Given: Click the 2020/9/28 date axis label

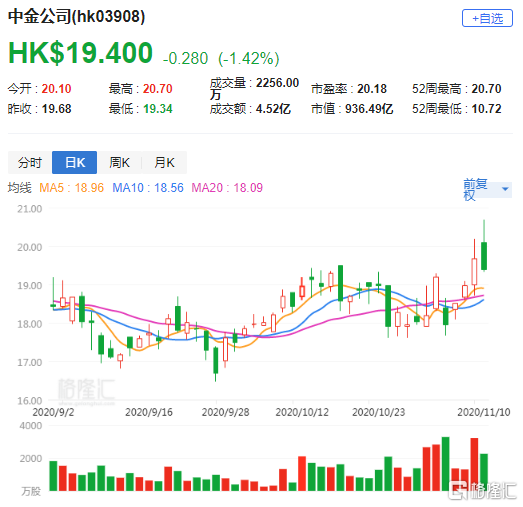Looking at the screenshot, I should pyautogui.click(x=225, y=412).
